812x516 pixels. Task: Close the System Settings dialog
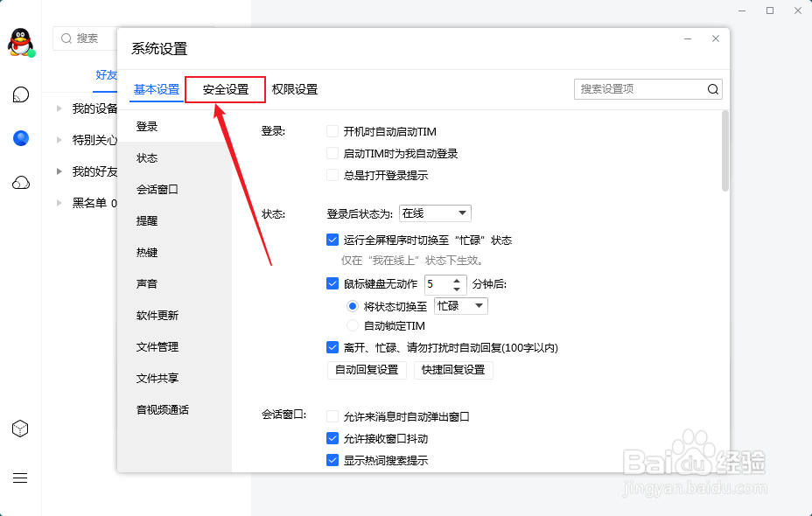[716, 38]
